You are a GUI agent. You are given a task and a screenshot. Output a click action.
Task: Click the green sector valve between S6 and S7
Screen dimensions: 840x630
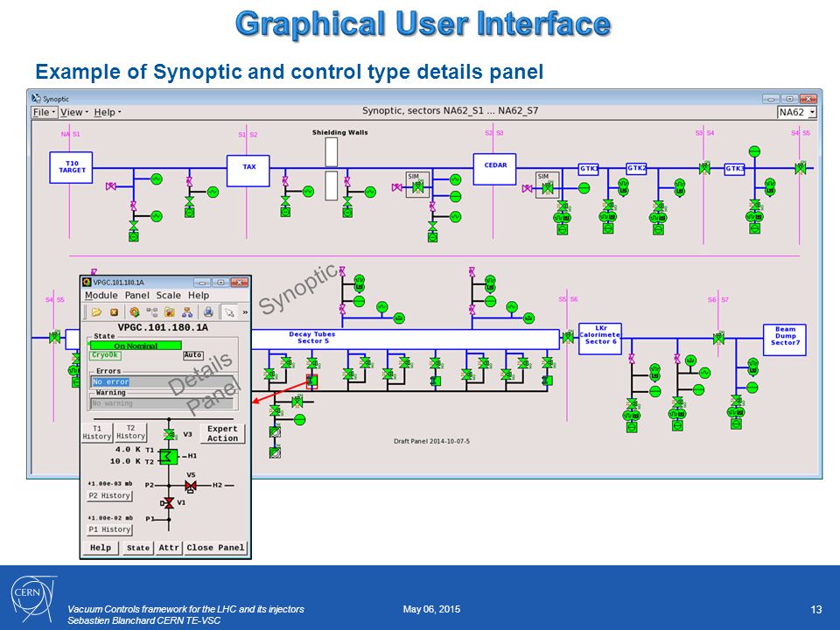[x=719, y=339]
